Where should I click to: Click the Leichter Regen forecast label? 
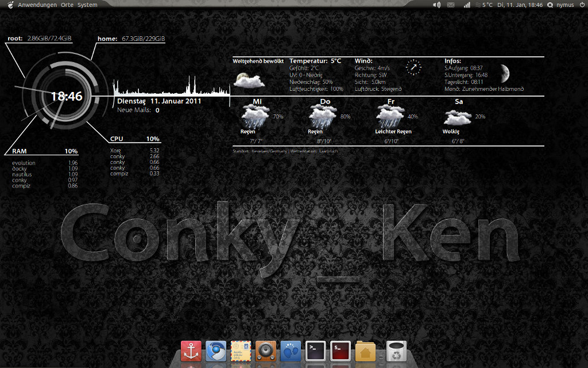pyautogui.click(x=393, y=132)
